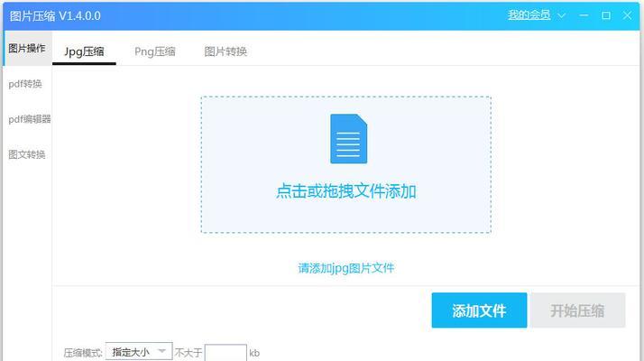Expand the chevron next to 我的会员
Image resolution: width=644 pixels, height=361 pixels.
(x=561, y=15)
